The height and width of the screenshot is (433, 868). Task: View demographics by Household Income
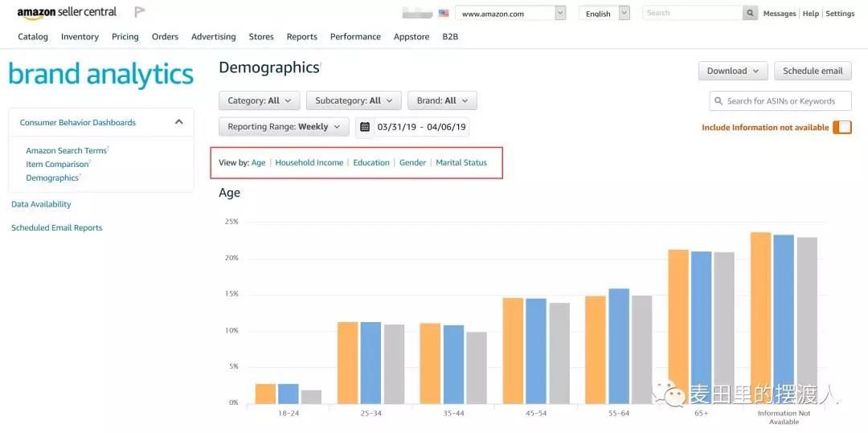pyautogui.click(x=309, y=162)
